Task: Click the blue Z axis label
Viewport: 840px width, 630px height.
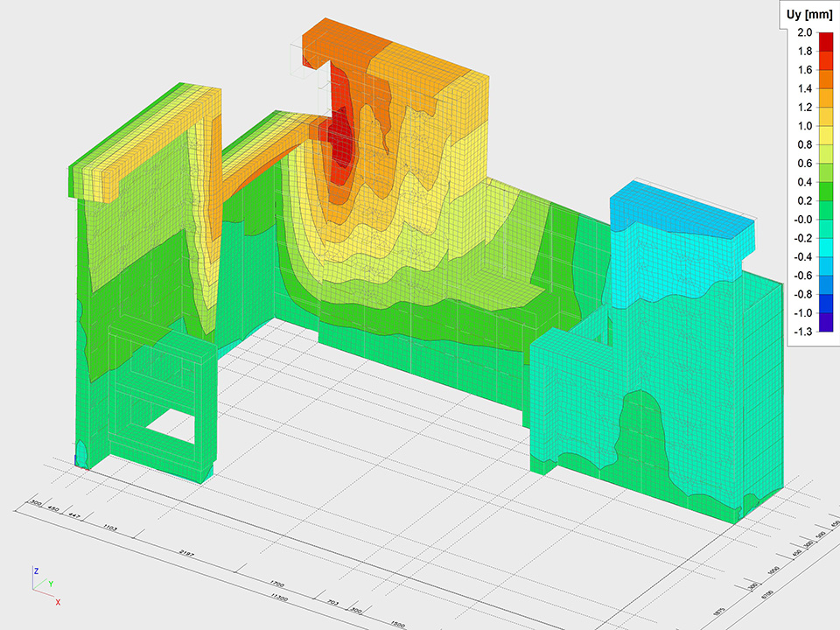Action: tap(36, 570)
